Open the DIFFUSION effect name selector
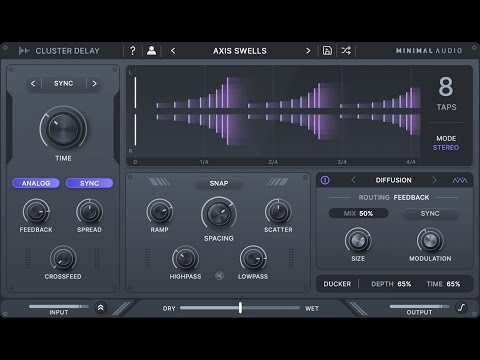This screenshot has height=360, width=480. pos(393,180)
